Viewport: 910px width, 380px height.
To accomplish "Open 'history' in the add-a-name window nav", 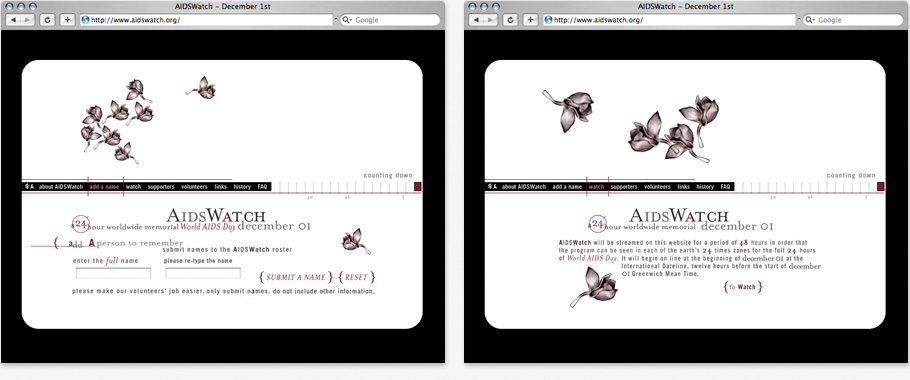I will coord(242,187).
